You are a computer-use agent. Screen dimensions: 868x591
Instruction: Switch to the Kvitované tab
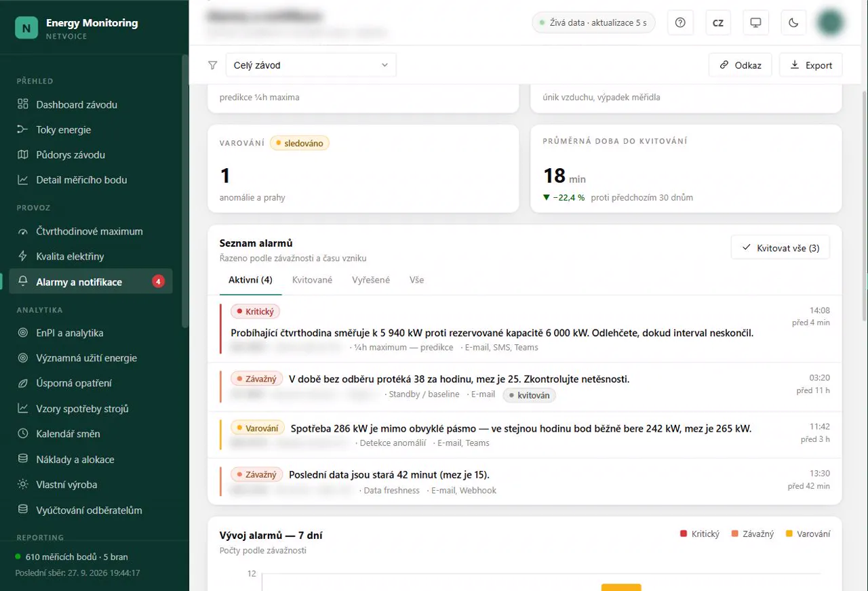click(312, 280)
